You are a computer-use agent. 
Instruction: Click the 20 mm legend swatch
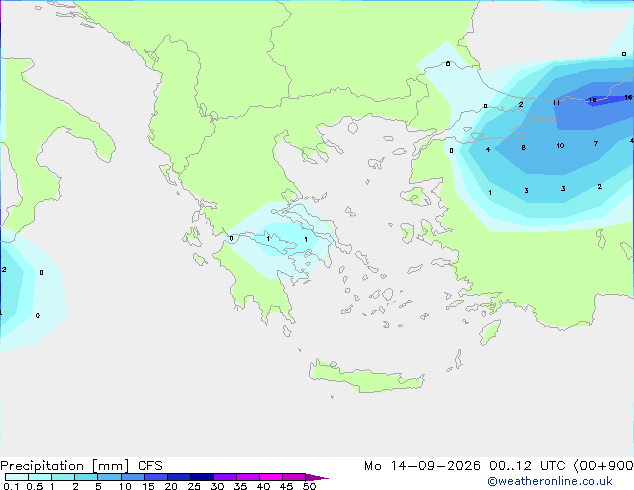(x=178, y=477)
